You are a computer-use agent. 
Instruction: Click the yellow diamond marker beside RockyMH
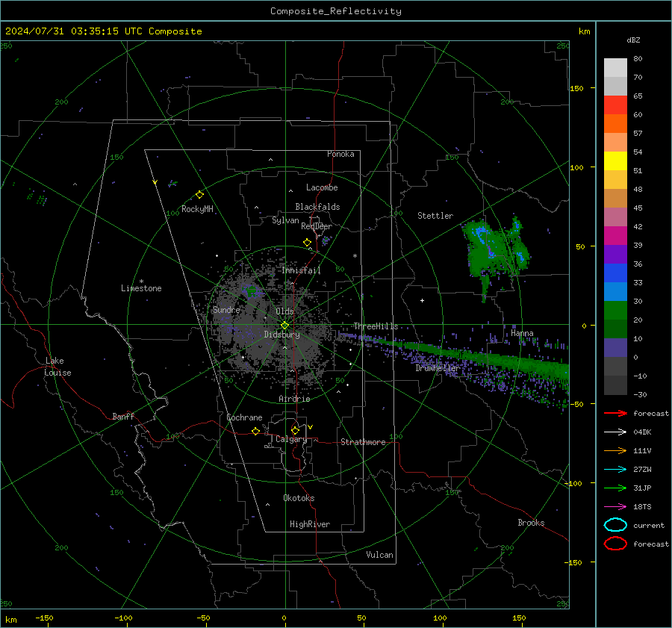pos(199,195)
